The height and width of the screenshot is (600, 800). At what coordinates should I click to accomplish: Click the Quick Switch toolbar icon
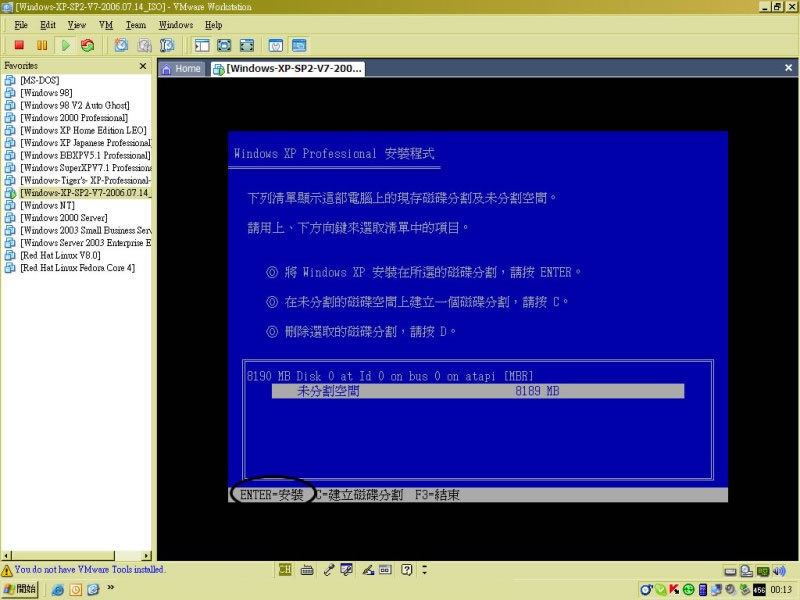(x=246, y=45)
